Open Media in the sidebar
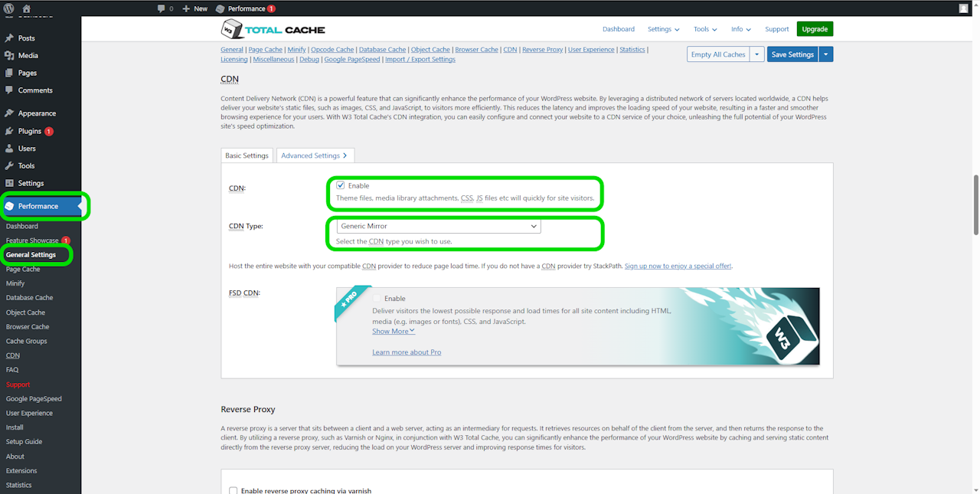 click(x=28, y=56)
